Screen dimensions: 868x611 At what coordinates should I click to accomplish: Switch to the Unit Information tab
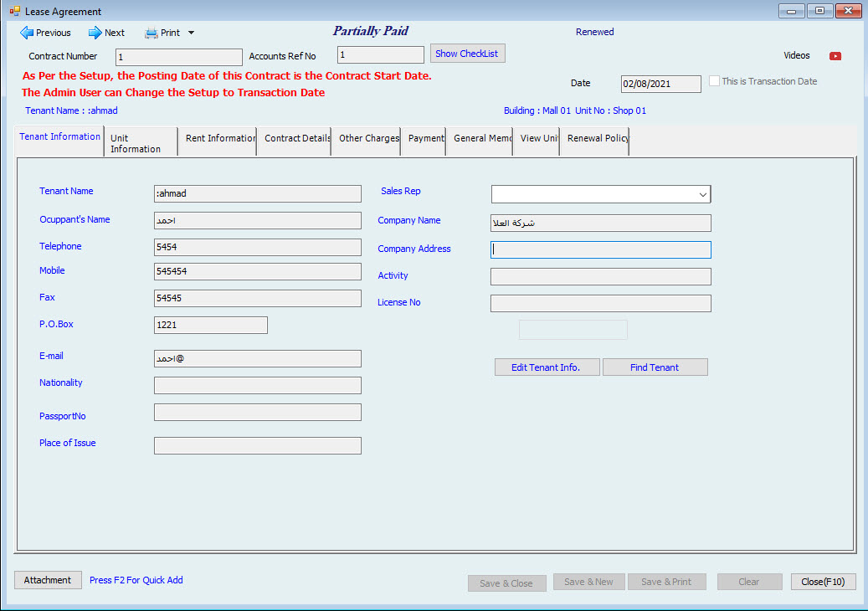[140, 143]
